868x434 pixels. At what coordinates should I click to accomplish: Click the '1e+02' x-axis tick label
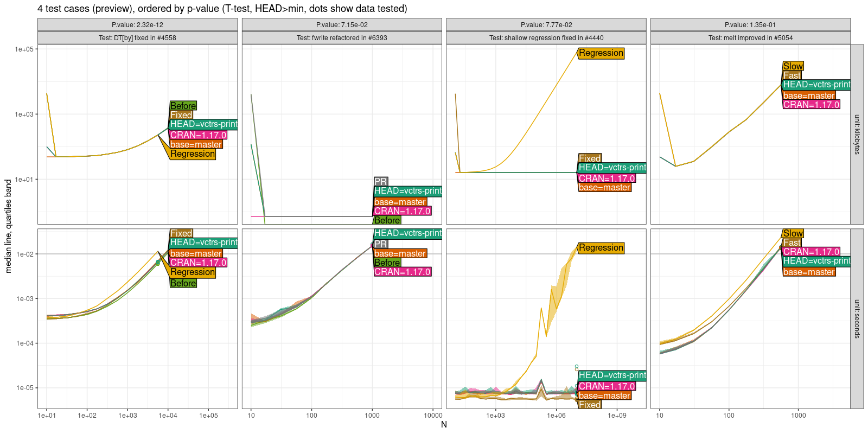coord(87,416)
